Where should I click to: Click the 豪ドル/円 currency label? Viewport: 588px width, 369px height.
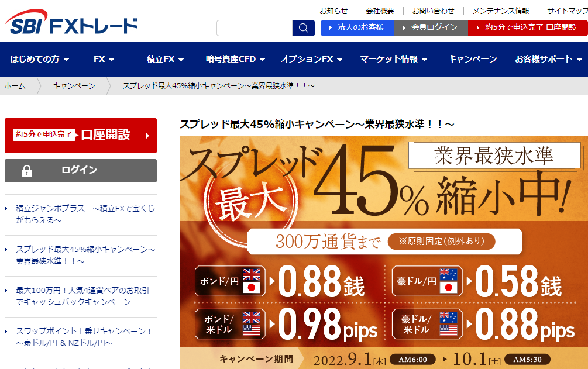point(417,281)
